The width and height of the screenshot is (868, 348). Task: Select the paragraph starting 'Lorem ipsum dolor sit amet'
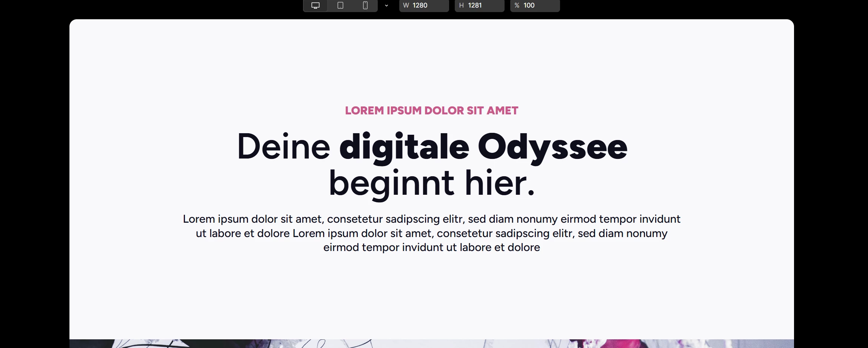pyautogui.click(x=432, y=233)
